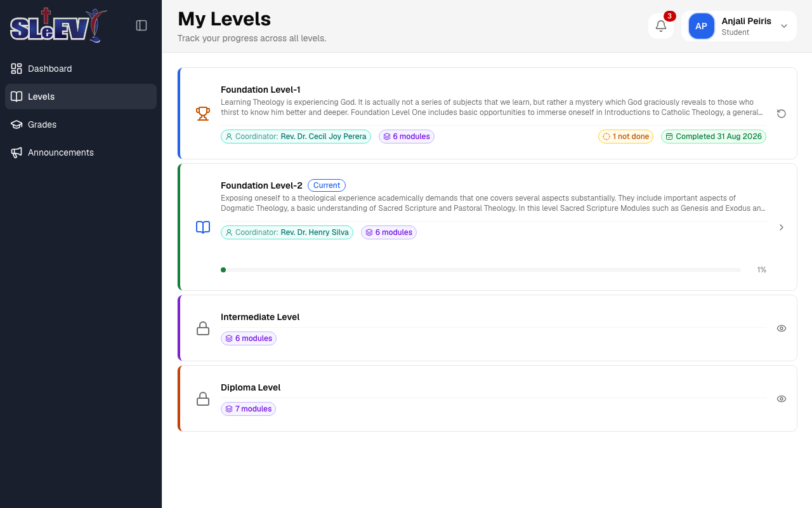Open Grades from sidebar
Image resolution: width=812 pixels, height=508 pixels.
(x=81, y=124)
